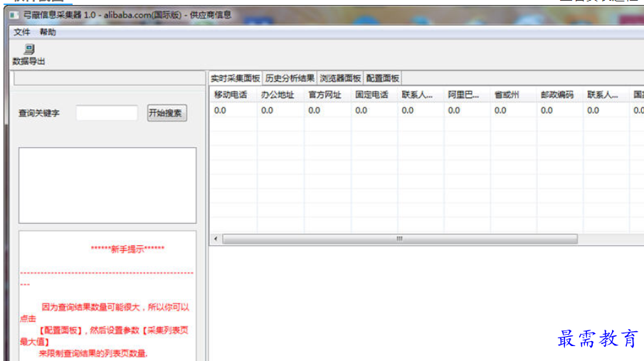
Task: Open the 配置面板 tab
Action: coord(382,78)
